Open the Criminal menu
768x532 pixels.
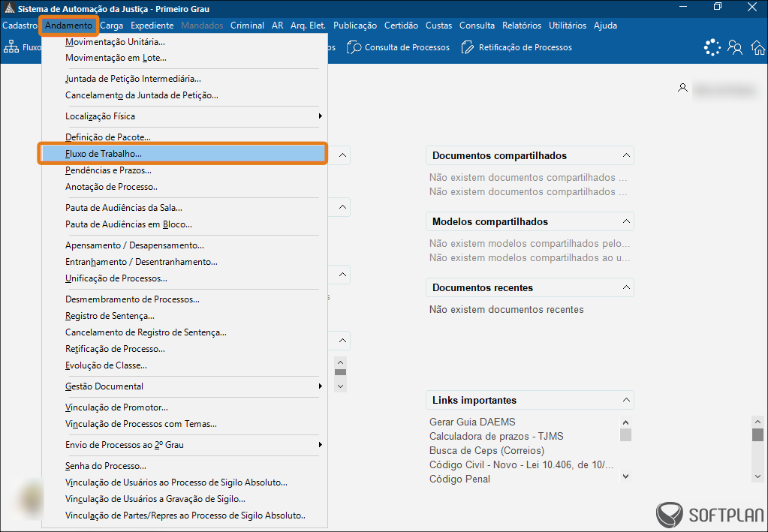[x=247, y=26]
